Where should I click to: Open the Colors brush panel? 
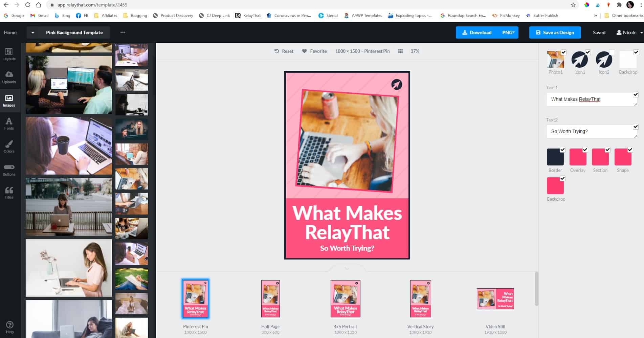(x=9, y=147)
